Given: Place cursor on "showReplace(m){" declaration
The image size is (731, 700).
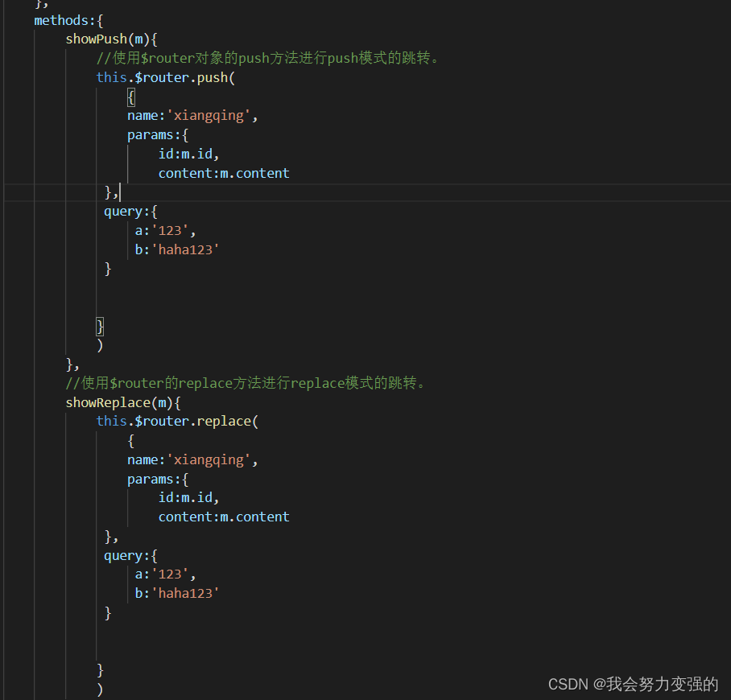Looking at the screenshot, I should point(123,402).
